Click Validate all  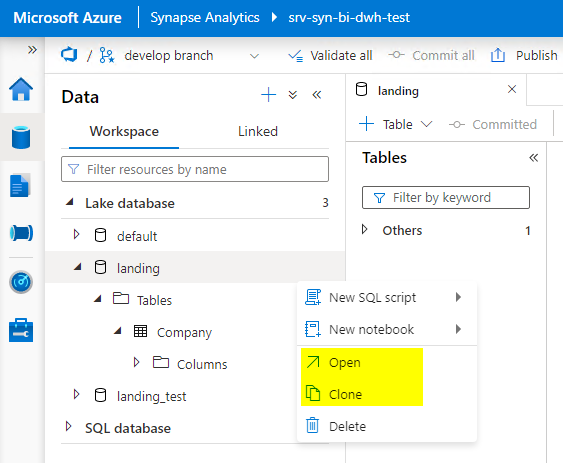coord(330,56)
